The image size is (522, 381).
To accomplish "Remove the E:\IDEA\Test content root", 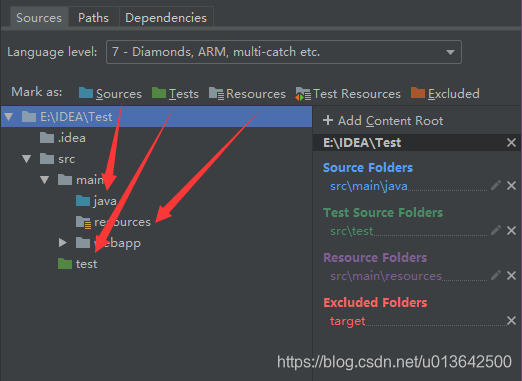I will pyautogui.click(x=511, y=143).
